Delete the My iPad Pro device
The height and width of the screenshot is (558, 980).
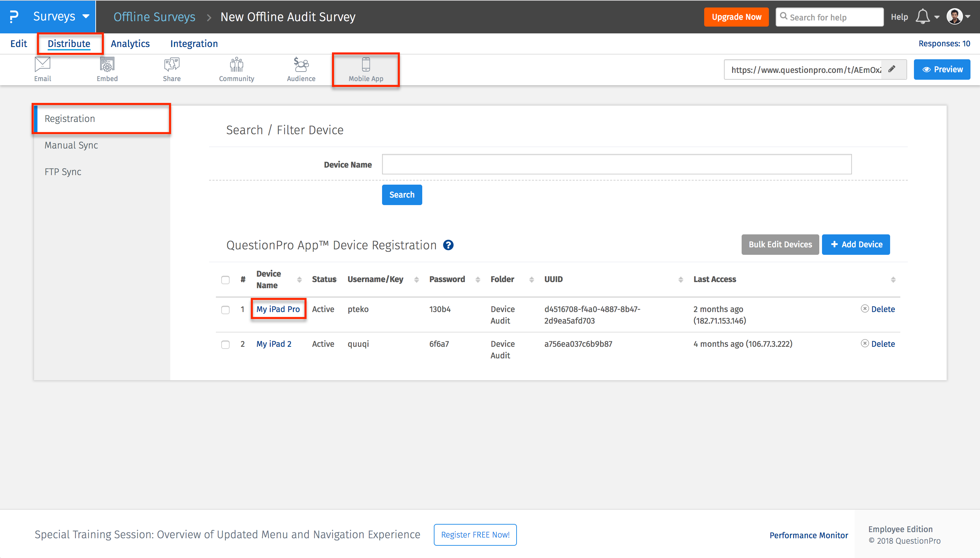(x=878, y=309)
